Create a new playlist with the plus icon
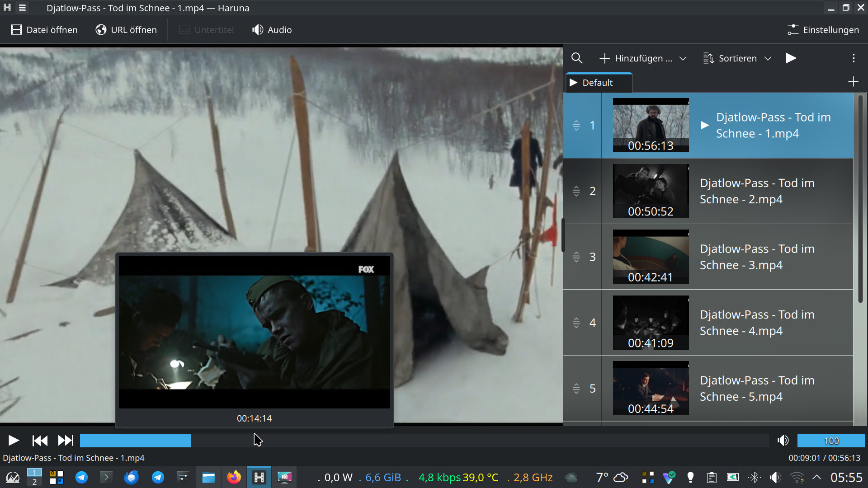The width and height of the screenshot is (868, 488). click(854, 81)
